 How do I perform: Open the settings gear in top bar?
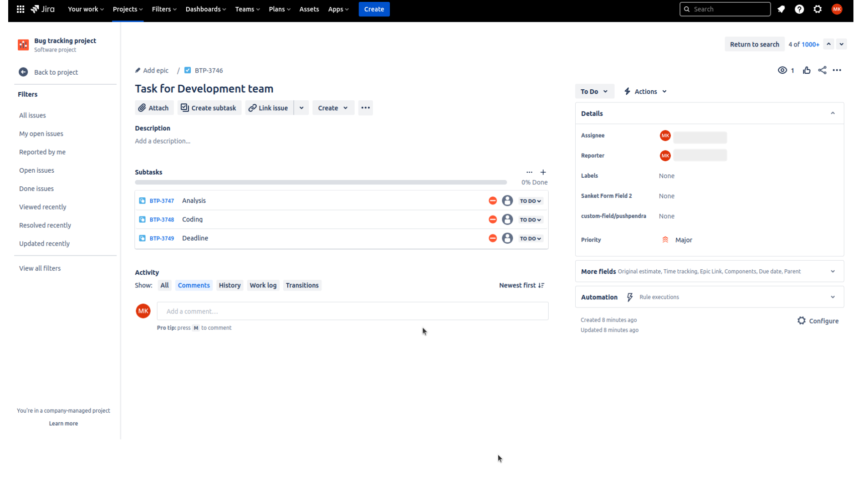[817, 9]
